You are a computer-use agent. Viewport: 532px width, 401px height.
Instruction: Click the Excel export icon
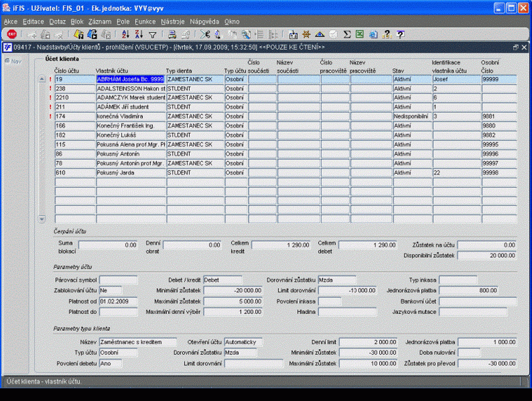[x=360, y=34]
